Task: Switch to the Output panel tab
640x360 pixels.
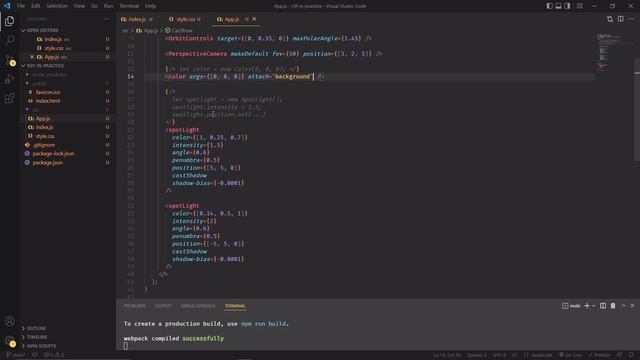Action: point(163,306)
